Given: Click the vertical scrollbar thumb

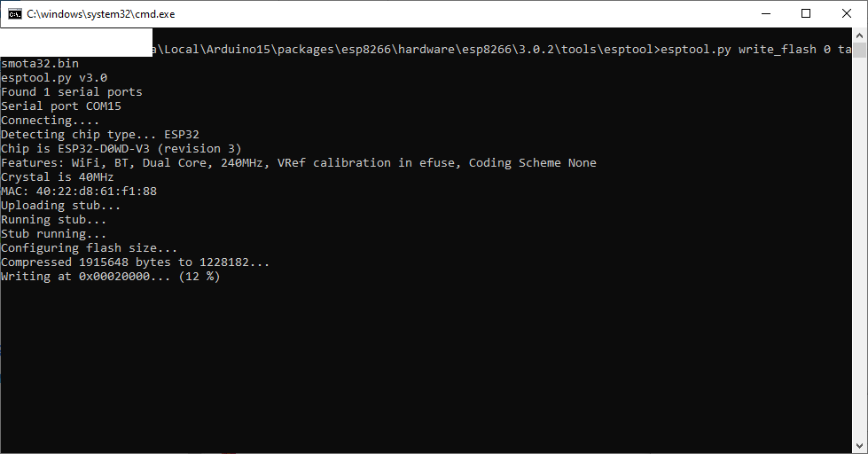Looking at the screenshot, I should point(859,50).
